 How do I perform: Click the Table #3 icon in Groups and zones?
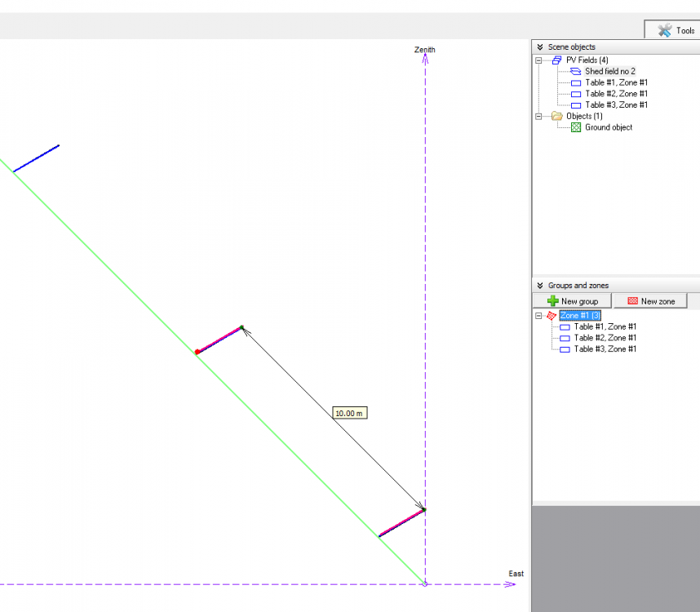565,349
